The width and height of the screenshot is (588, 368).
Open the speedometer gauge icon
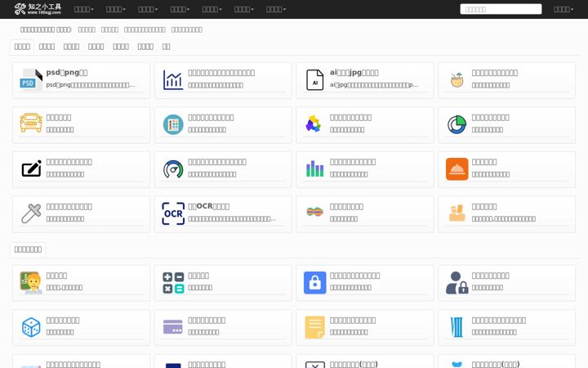click(173, 169)
